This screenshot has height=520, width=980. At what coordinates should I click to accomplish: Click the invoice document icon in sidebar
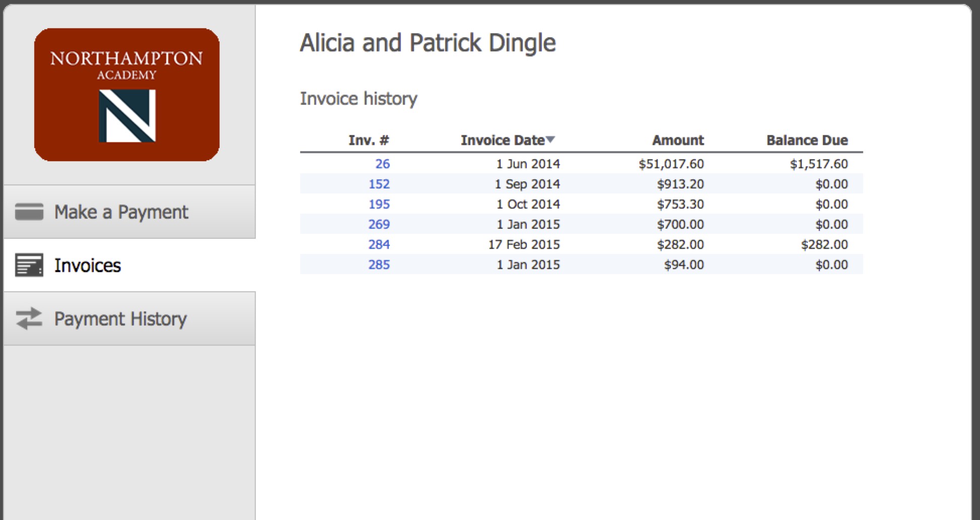pyautogui.click(x=29, y=266)
